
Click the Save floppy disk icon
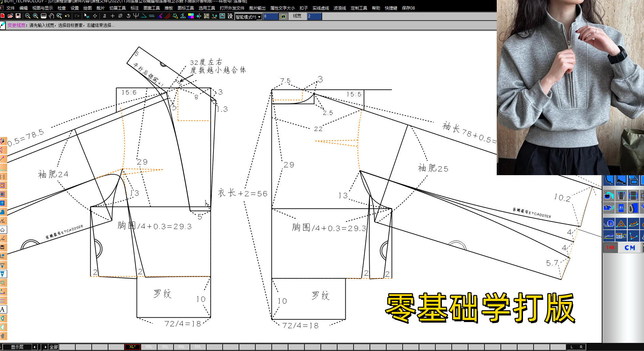click(x=18, y=16)
